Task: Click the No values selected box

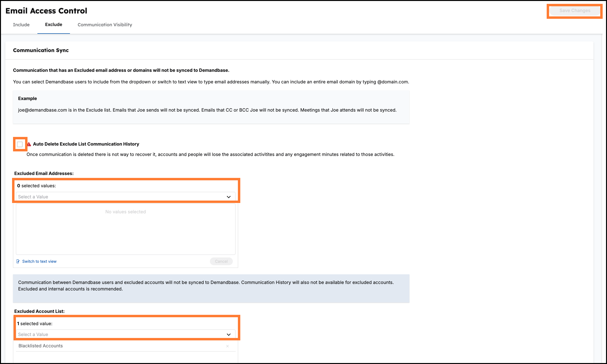Action: (125, 229)
